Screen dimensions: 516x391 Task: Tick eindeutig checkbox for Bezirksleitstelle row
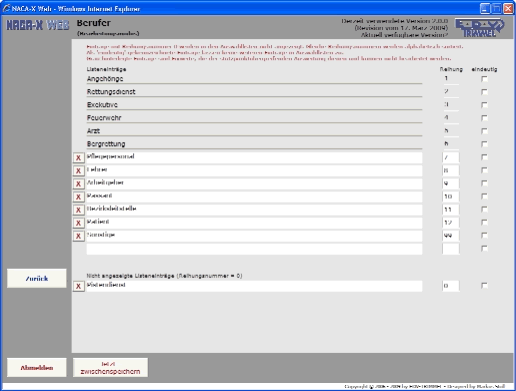(x=484, y=209)
